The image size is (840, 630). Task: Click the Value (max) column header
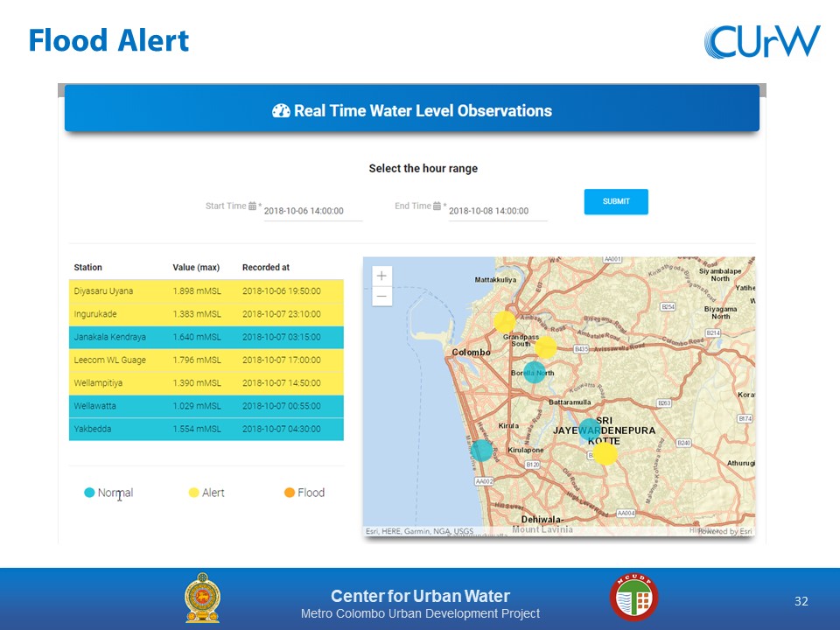(x=196, y=268)
